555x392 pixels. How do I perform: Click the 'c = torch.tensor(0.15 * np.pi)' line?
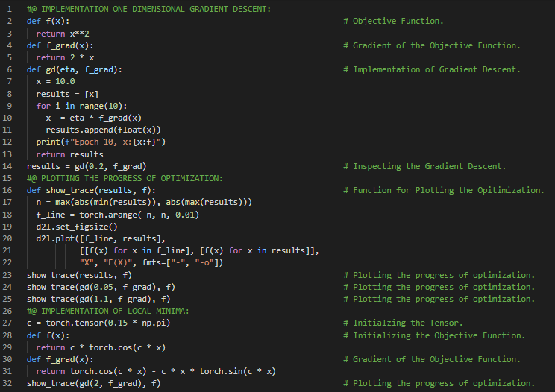tap(98, 323)
